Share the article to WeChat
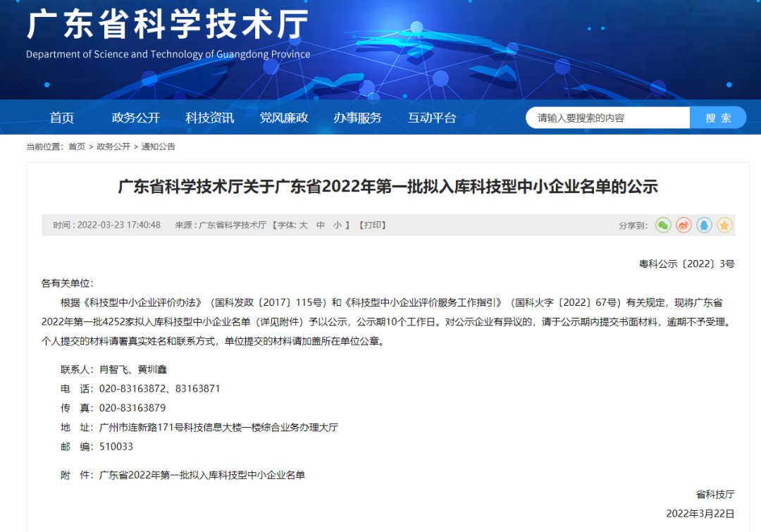The height and width of the screenshot is (532, 761). tap(662, 225)
